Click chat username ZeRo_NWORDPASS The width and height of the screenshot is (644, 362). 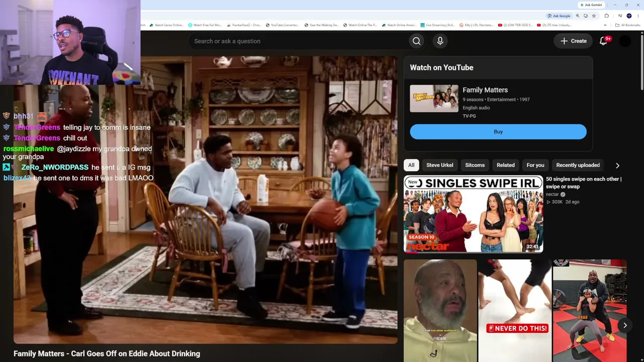[x=55, y=167]
